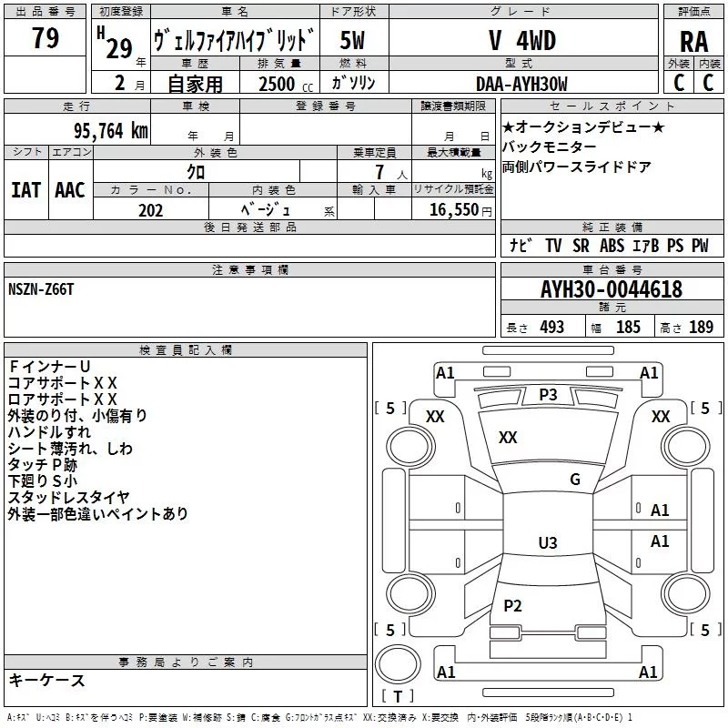The height and width of the screenshot is (728, 728).
Task: Click equipment "PS"
Action: click(x=675, y=245)
